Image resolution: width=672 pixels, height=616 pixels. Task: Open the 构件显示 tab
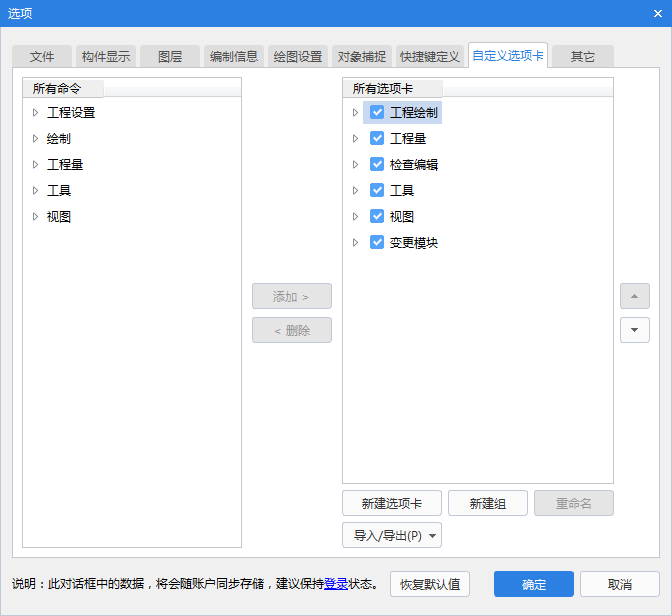click(106, 57)
